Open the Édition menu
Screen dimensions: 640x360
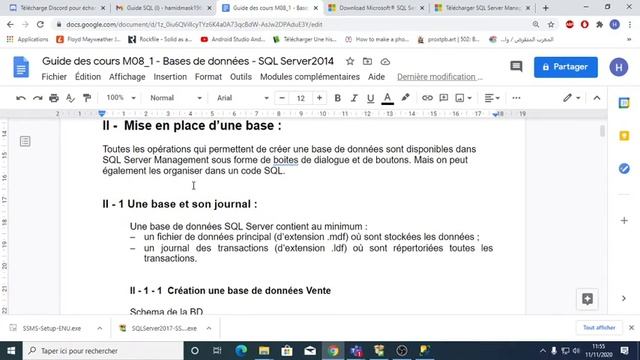pos(88,77)
